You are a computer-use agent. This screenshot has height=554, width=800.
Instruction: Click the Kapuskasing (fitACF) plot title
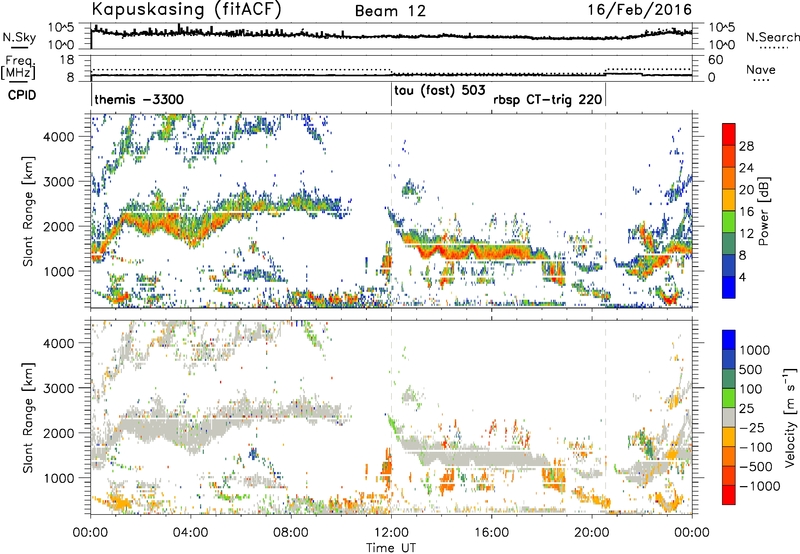(186, 10)
